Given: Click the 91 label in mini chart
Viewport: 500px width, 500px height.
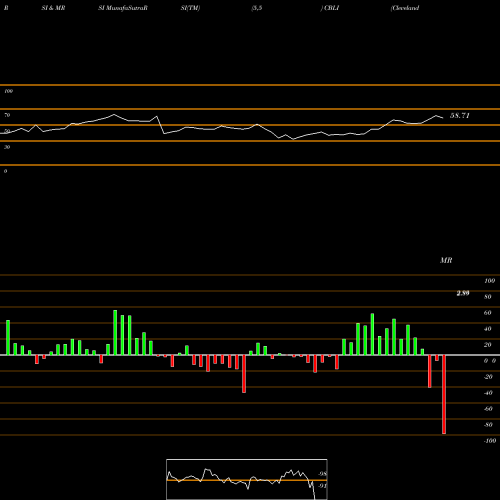Looking at the screenshot, I should 322,486.
